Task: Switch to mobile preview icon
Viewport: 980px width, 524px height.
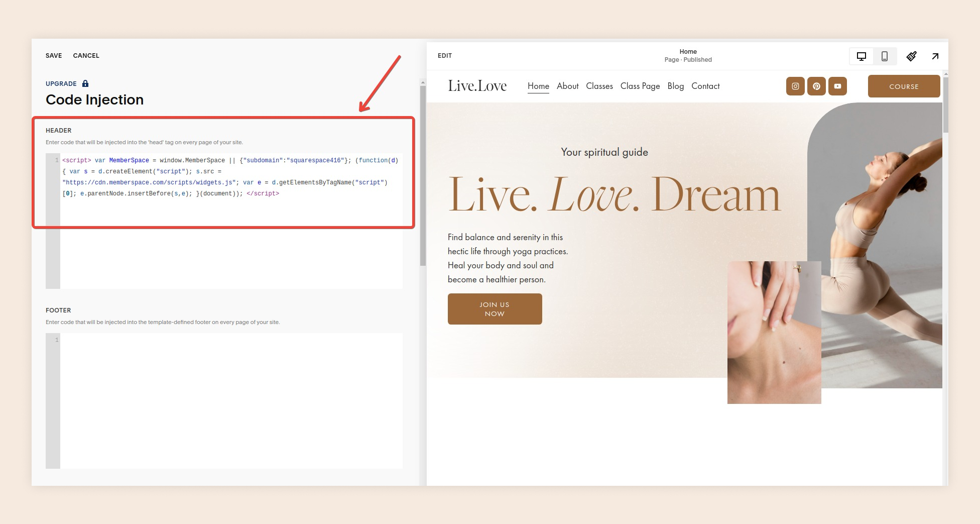Action: tap(885, 56)
